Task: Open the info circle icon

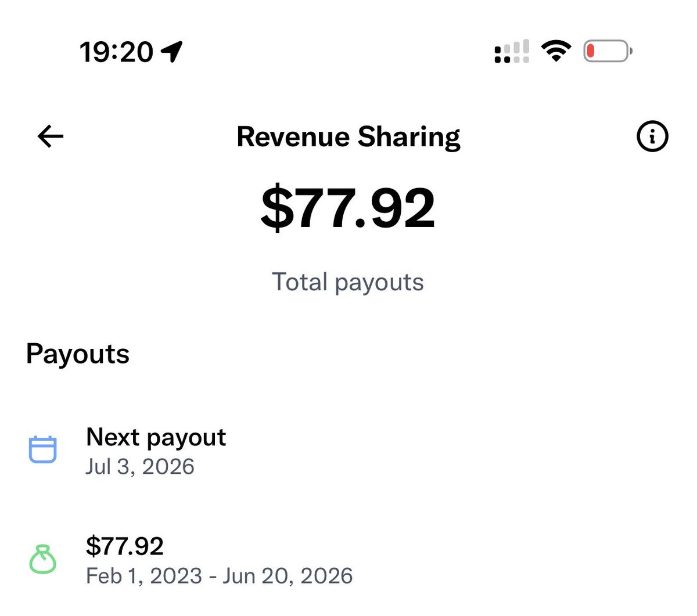Action: coord(652,136)
